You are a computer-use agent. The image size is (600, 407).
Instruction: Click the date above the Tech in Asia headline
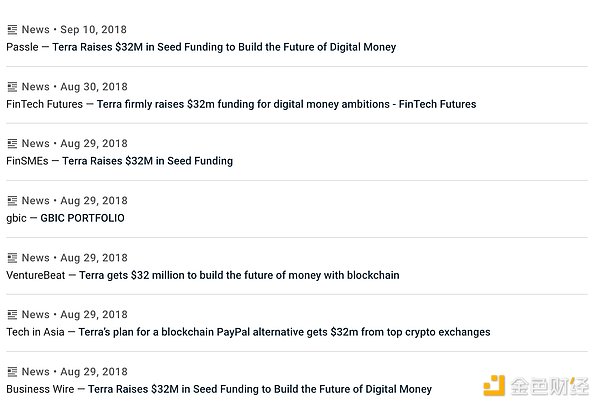tap(94, 315)
